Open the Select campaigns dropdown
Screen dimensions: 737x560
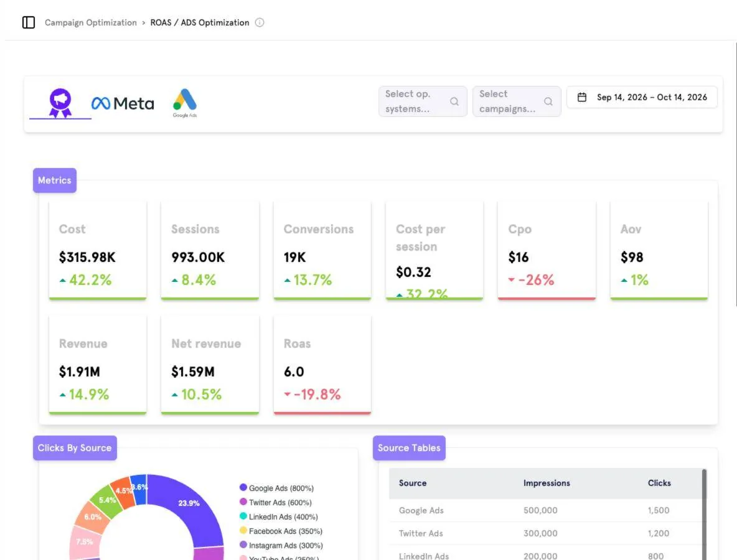click(517, 101)
